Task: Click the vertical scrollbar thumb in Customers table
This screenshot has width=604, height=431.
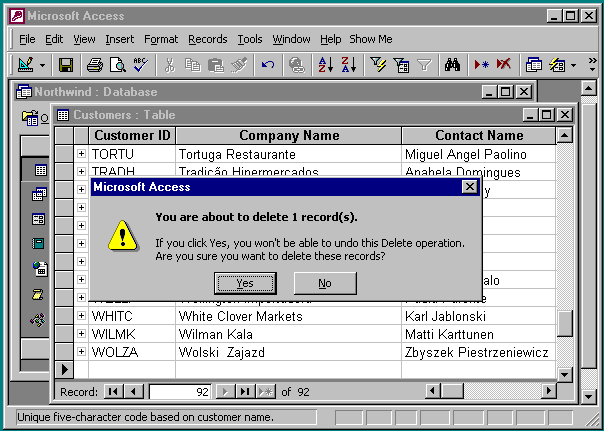Action: pyautogui.click(x=565, y=324)
